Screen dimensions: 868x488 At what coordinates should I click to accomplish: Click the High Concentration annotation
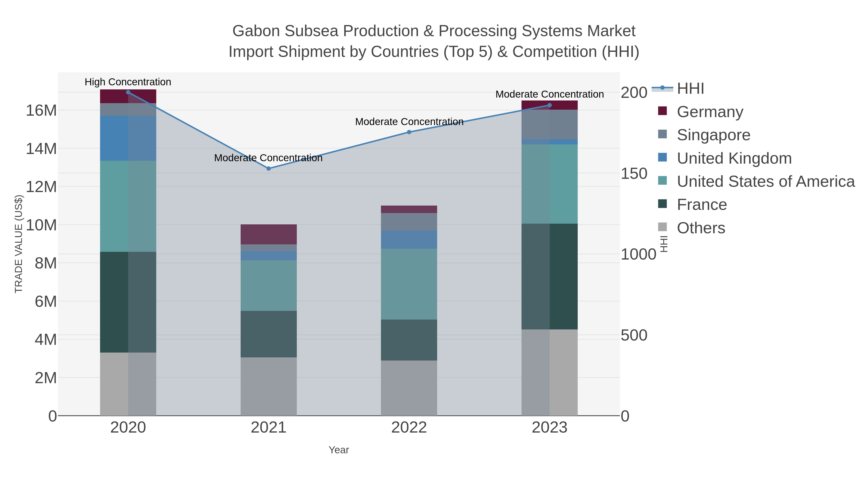click(x=128, y=82)
